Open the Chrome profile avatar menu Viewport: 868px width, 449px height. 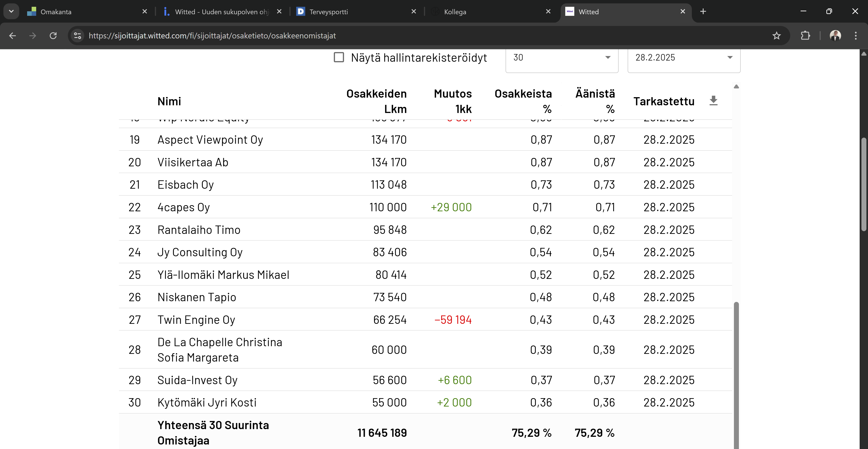tap(835, 36)
